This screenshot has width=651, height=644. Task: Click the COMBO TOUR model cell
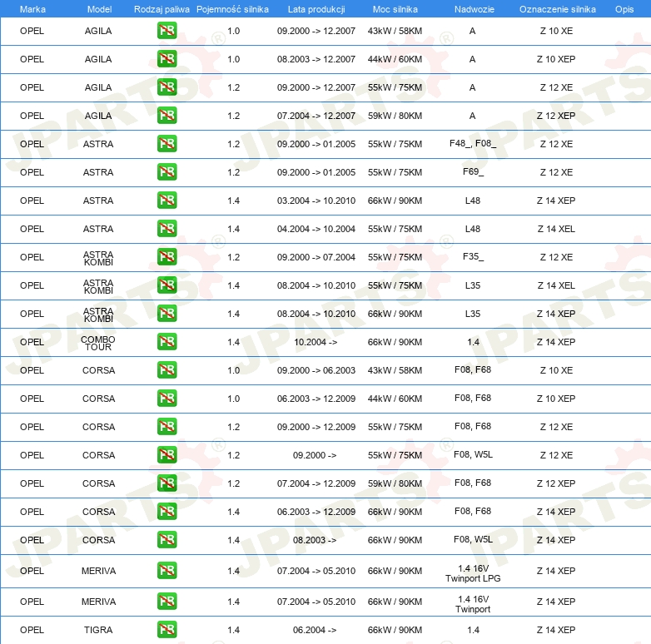point(98,343)
